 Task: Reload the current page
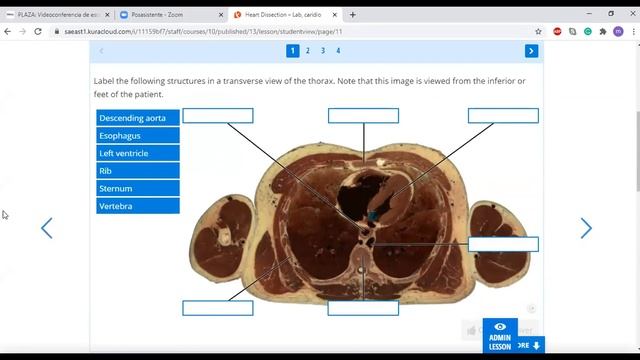click(x=38, y=31)
